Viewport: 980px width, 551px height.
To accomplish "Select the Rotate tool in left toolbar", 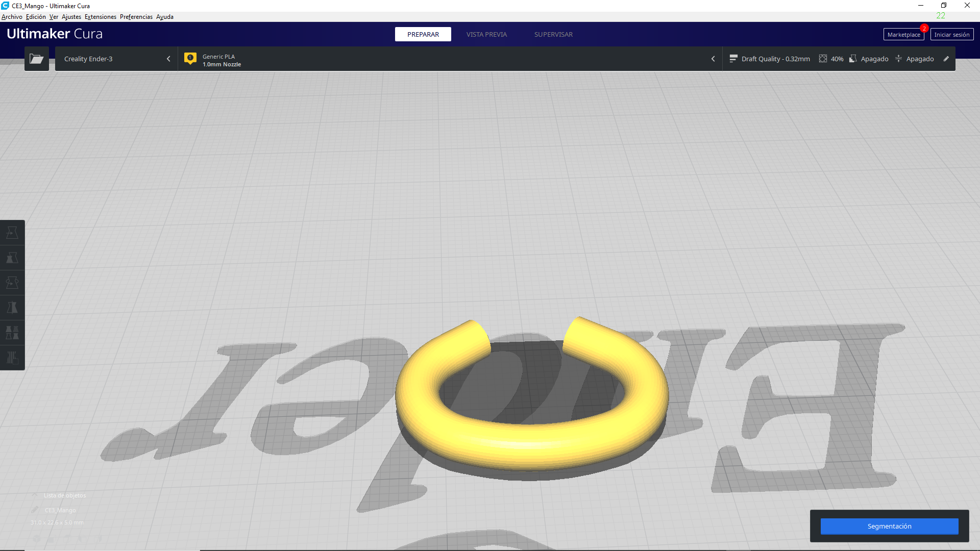I will (12, 283).
